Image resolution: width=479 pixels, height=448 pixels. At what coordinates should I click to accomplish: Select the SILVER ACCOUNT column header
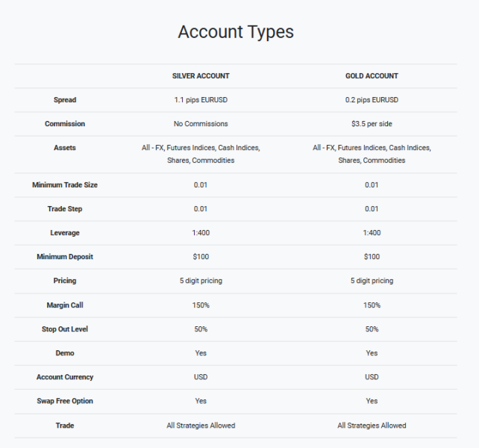(x=201, y=76)
